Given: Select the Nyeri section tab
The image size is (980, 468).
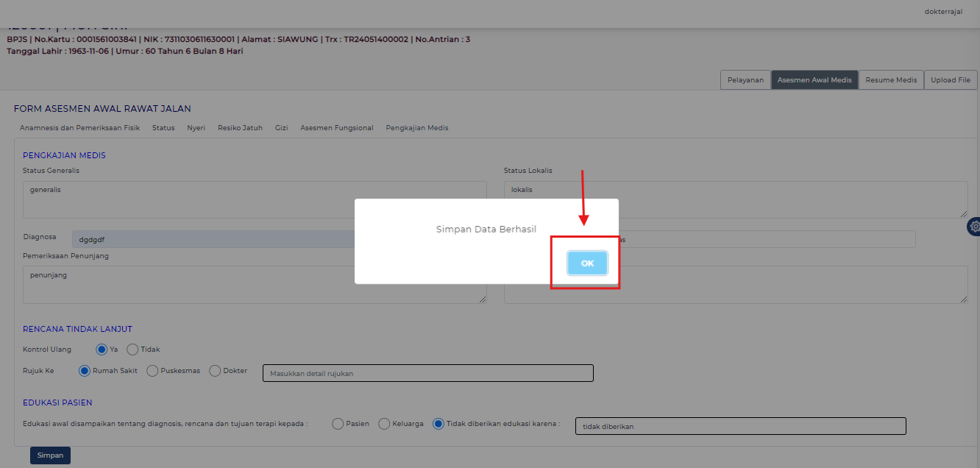Looking at the screenshot, I should pos(196,128).
